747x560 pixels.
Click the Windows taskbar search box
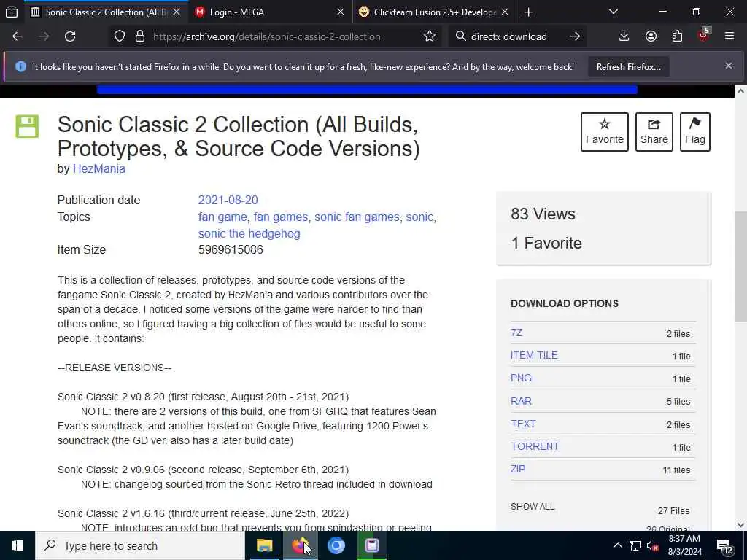coord(140,545)
